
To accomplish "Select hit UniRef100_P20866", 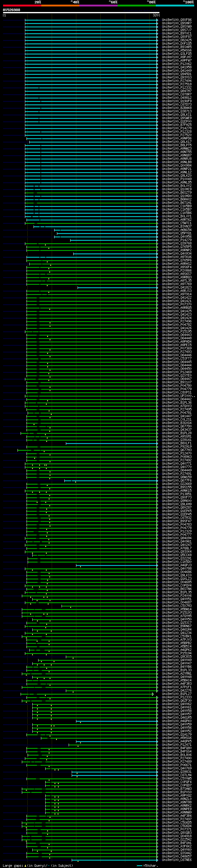I will pos(177,271).
